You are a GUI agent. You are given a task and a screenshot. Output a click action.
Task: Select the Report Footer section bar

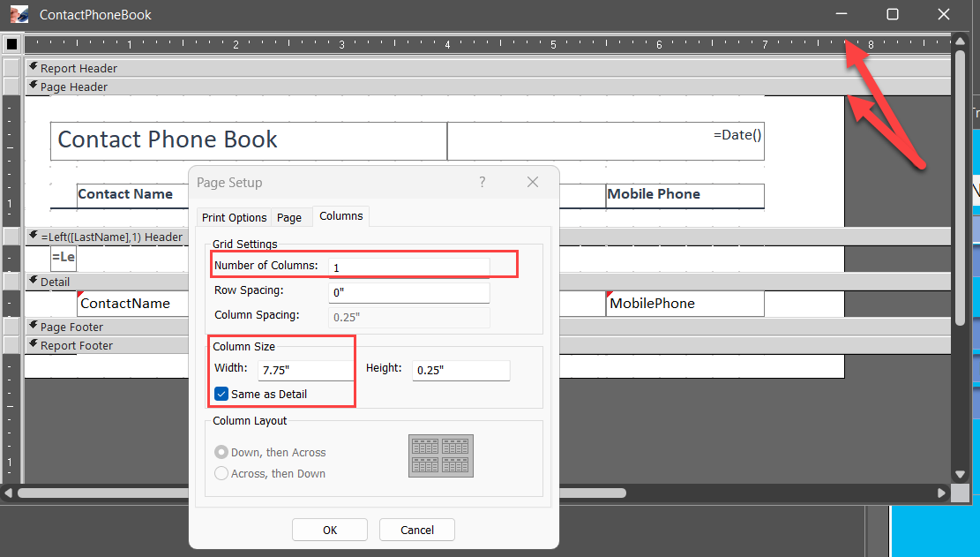coord(106,345)
